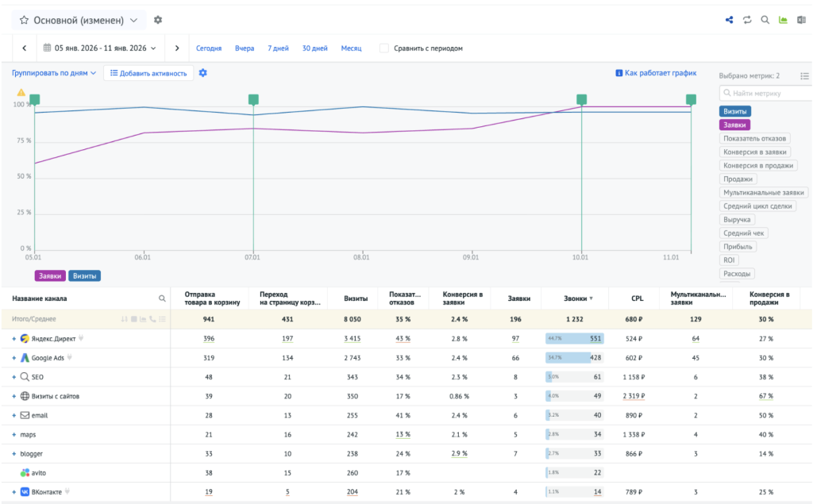The width and height of the screenshot is (813, 504).
Task: Click the Добавить активность button
Action: [x=148, y=73]
